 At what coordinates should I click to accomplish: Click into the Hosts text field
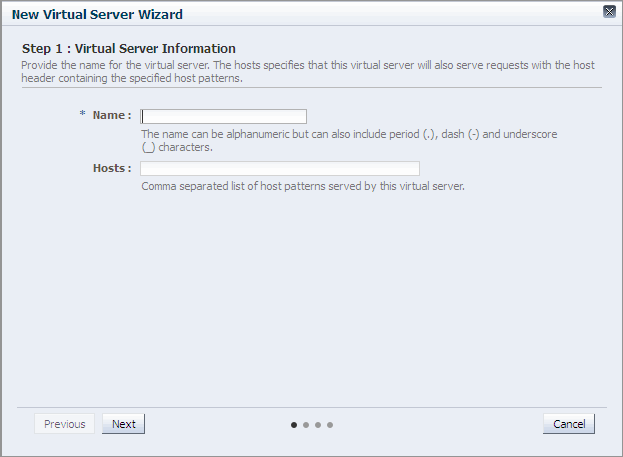pyautogui.click(x=280, y=168)
